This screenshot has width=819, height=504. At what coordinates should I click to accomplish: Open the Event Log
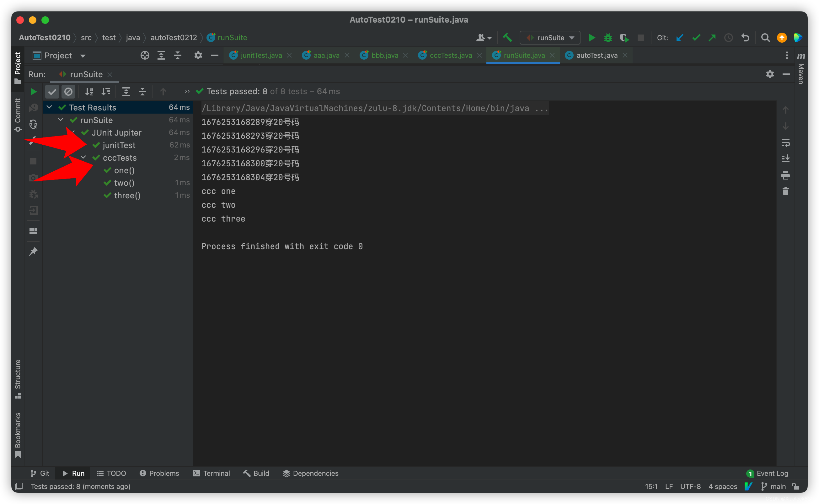click(x=767, y=473)
